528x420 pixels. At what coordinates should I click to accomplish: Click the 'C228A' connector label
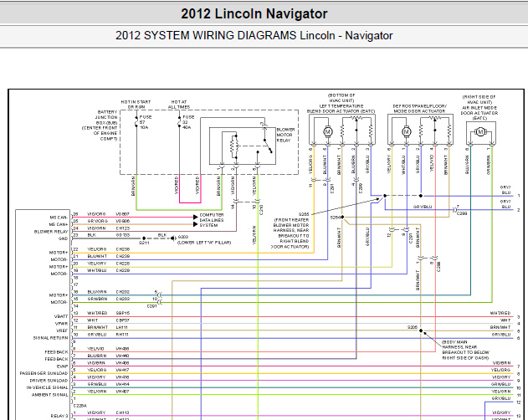(x=79, y=406)
